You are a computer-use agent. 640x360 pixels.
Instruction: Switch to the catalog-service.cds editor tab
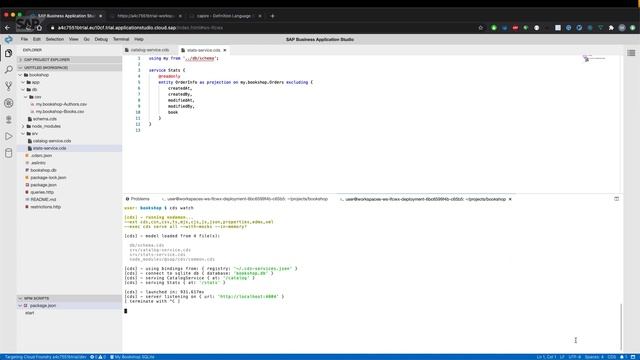(149, 50)
